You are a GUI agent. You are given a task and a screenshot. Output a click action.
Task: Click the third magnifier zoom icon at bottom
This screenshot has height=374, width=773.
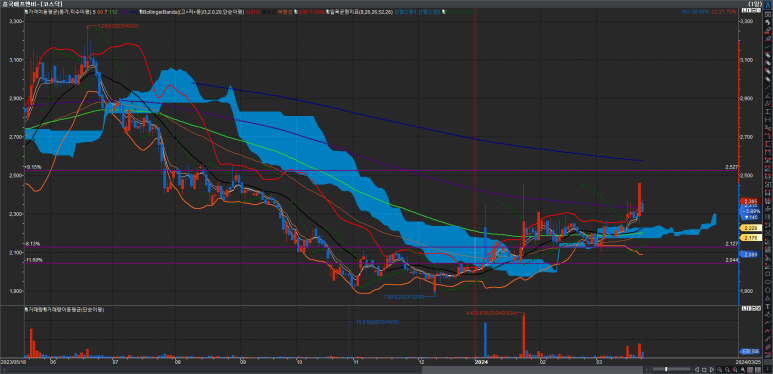pyautogui.click(x=736, y=370)
